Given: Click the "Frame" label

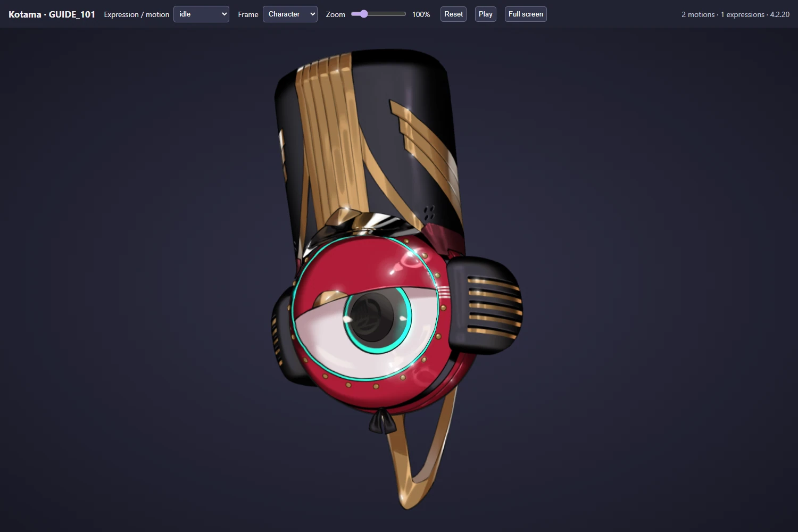Looking at the screenshot, I should click(x=248, y=14).
